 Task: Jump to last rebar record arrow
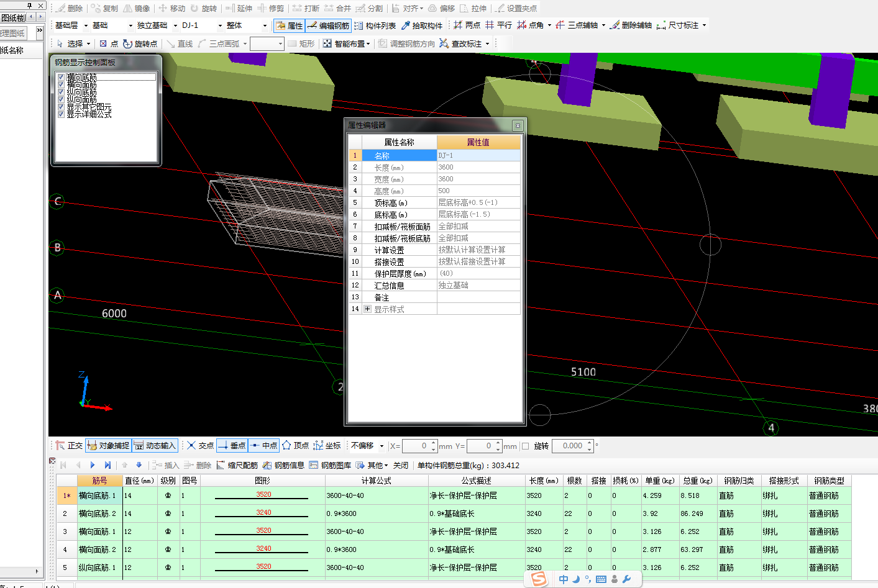click(x=107, y=465)
